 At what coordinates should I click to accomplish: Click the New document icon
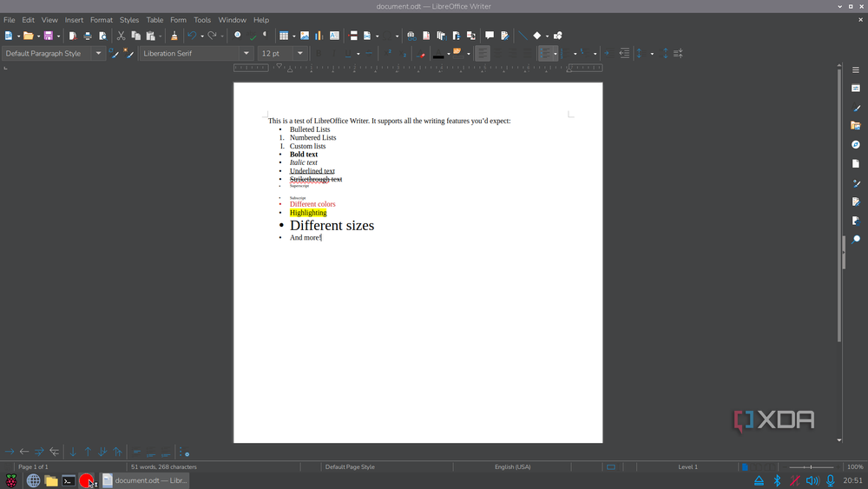(9, 36)
